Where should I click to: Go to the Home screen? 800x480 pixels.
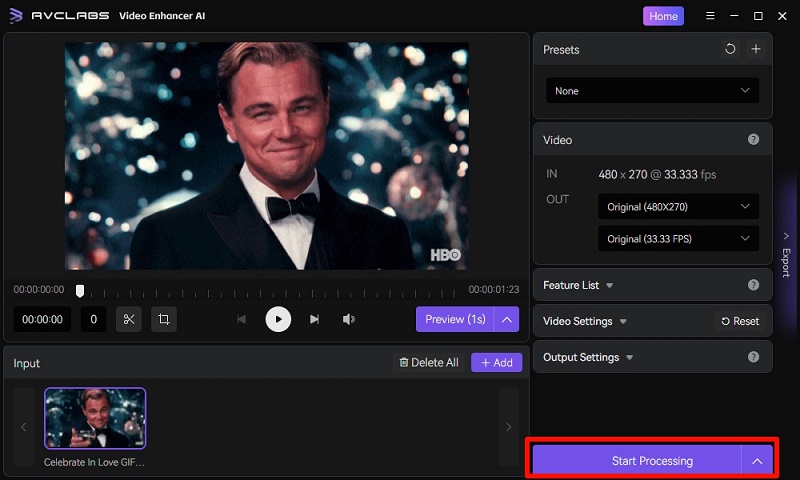(663, 16)
